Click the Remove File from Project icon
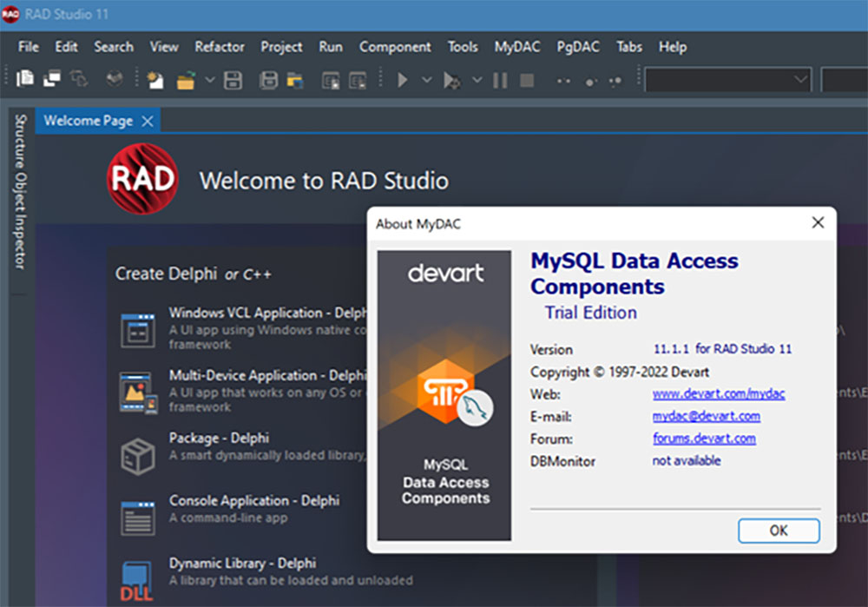Viewport: 868px width, 607px height. tap(358, 80)
